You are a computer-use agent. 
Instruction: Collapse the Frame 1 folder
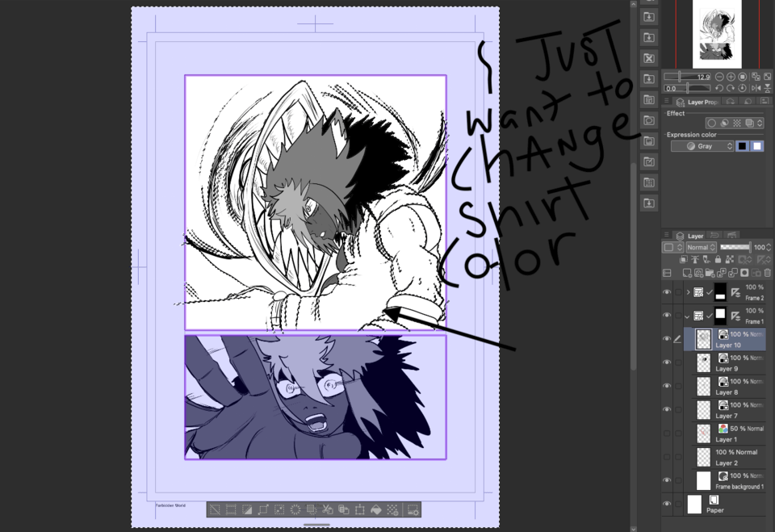tap(688, 316)
